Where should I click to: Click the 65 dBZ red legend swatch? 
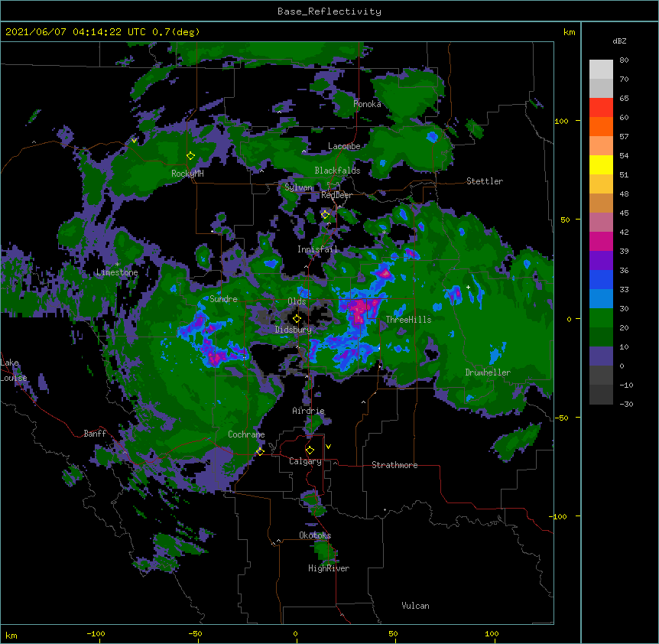click(x=601, y=108)
